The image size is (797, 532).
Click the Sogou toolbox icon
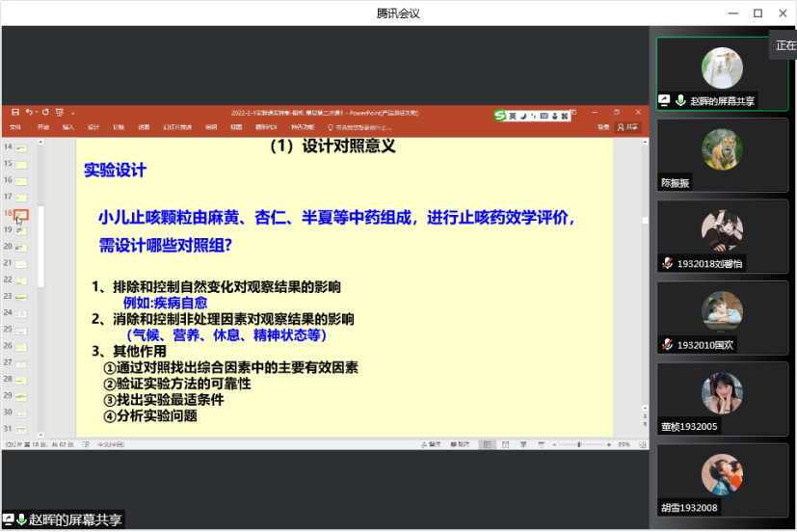coord(564,117)
